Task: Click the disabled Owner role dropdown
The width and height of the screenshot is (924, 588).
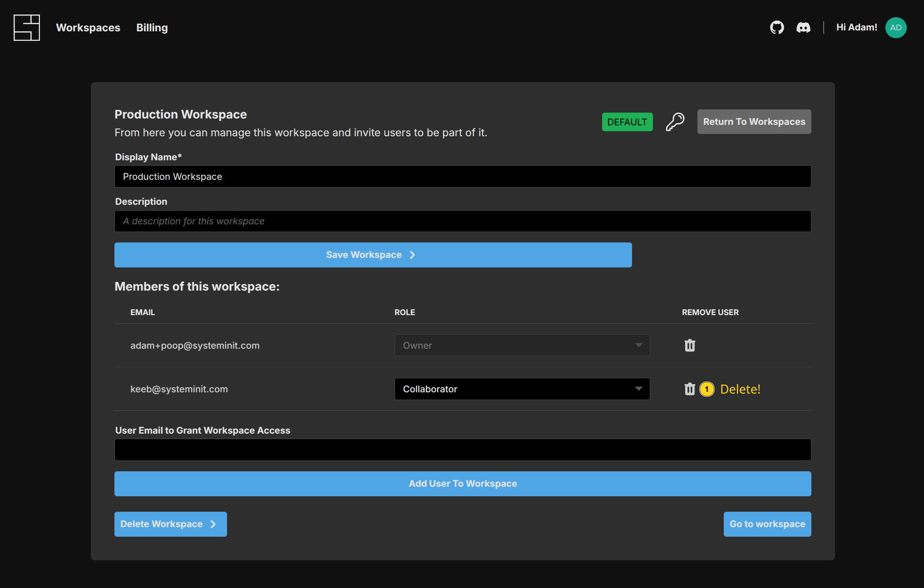Action: tap(522, 346)
